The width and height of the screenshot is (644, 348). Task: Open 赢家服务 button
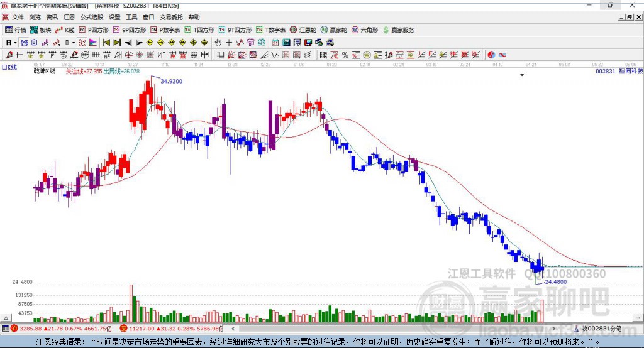(398, 30)
